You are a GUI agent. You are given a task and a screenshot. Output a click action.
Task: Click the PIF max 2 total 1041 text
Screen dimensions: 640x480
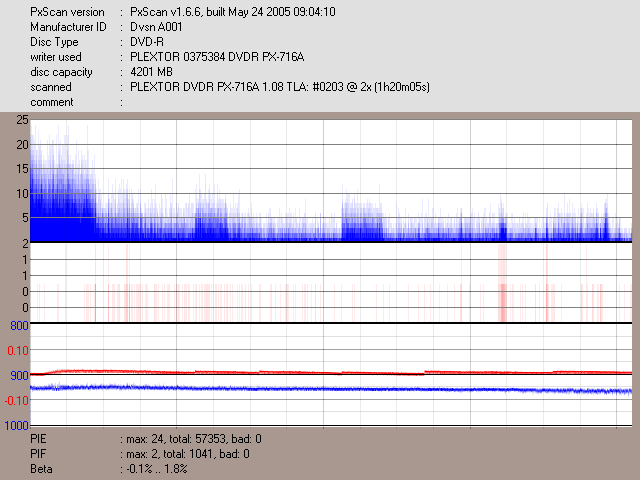[x=188, y=454]
